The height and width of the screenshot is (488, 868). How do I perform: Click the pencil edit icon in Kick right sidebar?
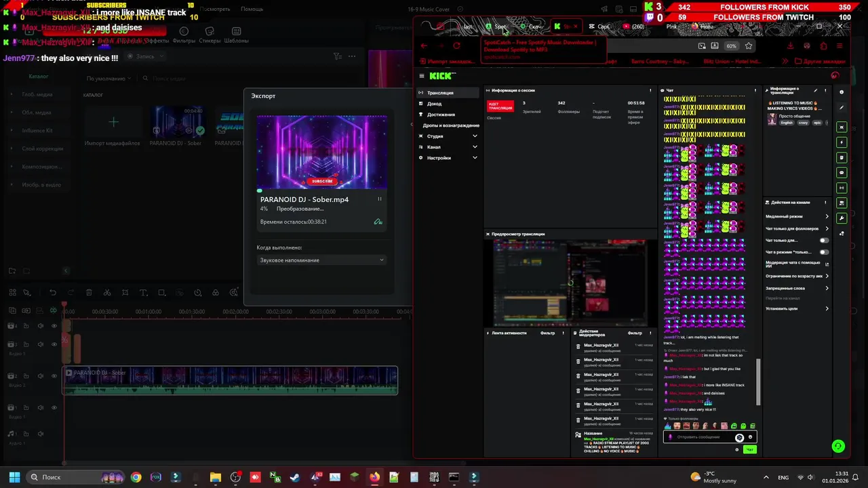(842, 107)
